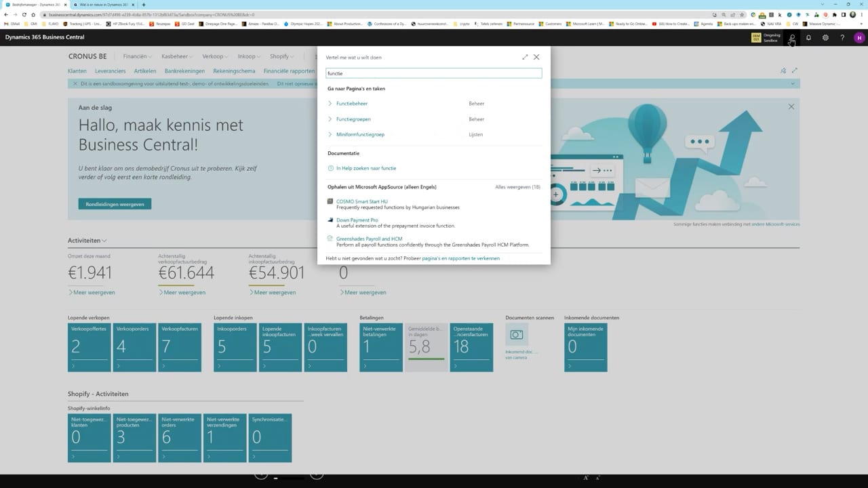Go to Financiële rapporten

pyautogui.click(x=289, y=71)
